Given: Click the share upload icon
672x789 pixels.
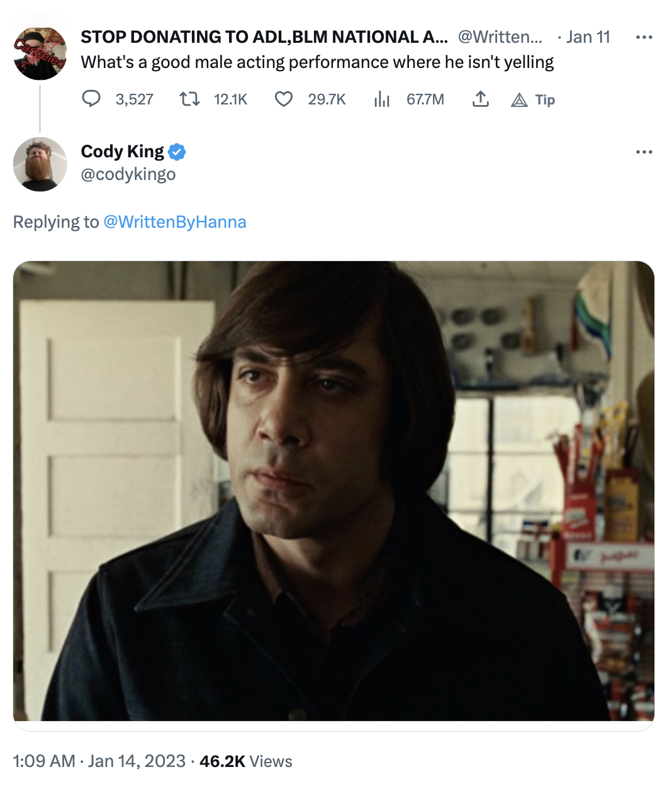Looking at the screenshot, I should tap(481, 99).
